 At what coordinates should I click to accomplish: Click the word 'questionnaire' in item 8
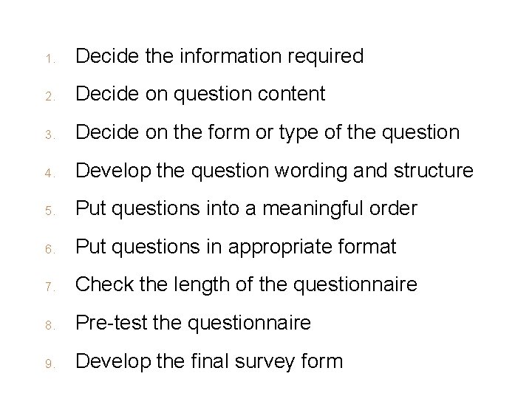pyautogui.click(x=250, y=324)
